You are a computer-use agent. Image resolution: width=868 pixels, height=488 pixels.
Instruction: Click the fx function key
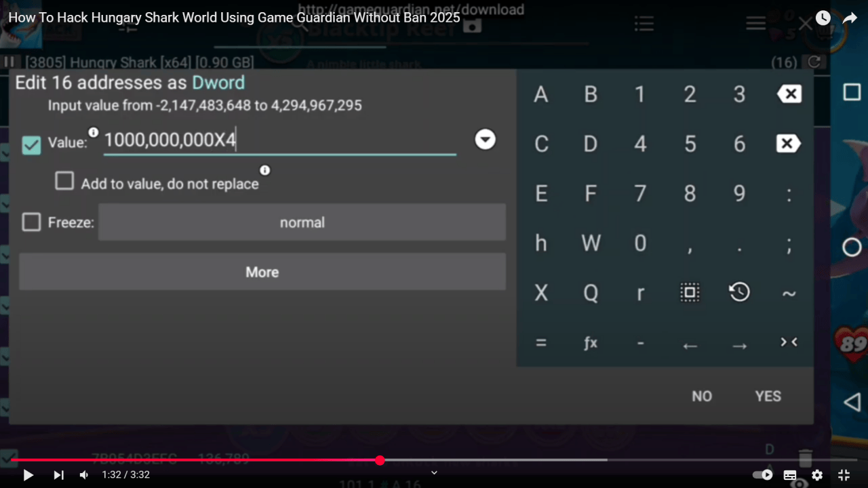591,343
